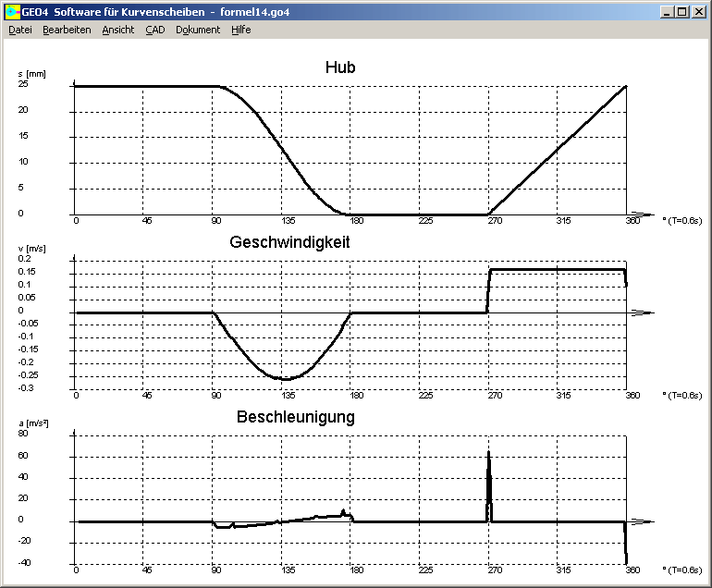Click the v [m/s] axis label
The height and width of the screenshot is (588, 712).
pyautogui.click(x=32, y=249)
